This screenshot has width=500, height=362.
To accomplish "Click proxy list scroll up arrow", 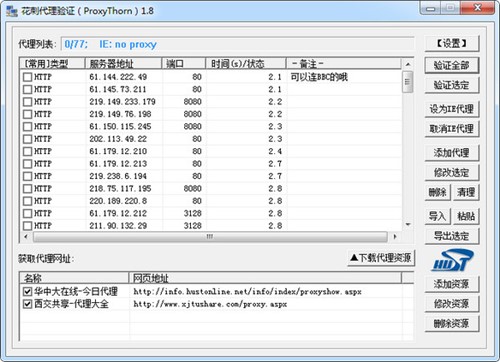I will tap(408, 64).
